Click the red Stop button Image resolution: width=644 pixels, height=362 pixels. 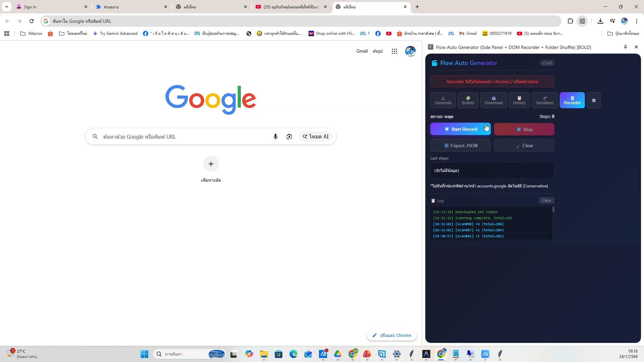(524, 129)
